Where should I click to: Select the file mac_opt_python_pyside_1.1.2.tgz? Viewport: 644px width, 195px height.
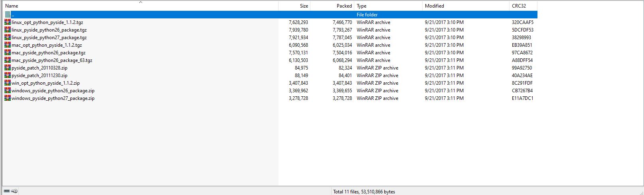point(47,45)
